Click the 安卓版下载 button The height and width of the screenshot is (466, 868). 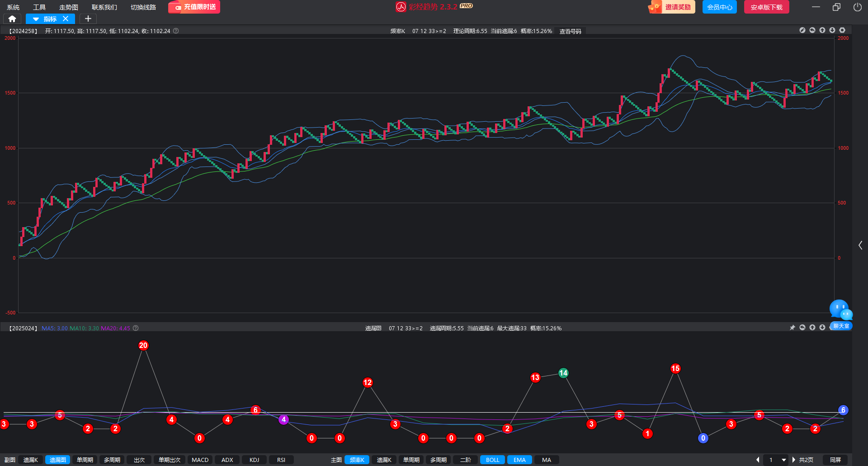(767, 7)
